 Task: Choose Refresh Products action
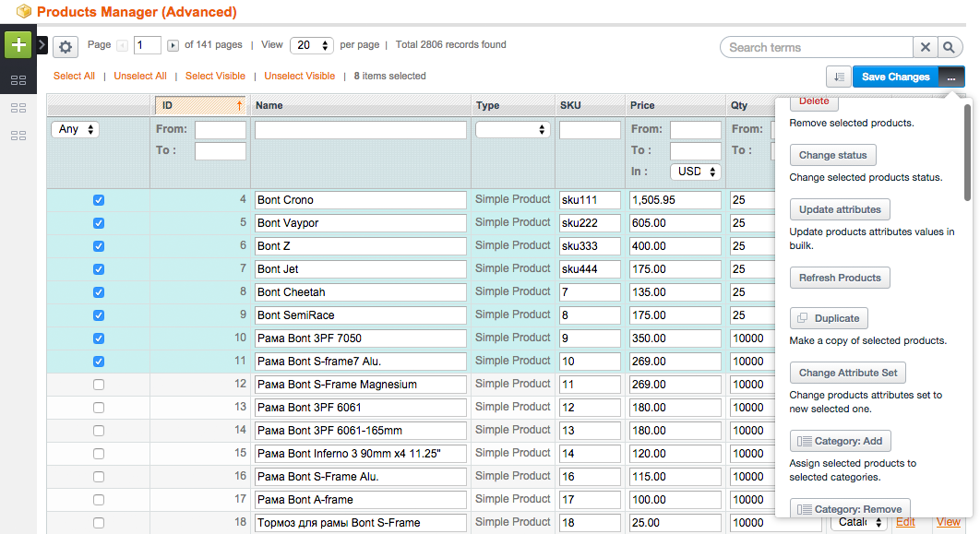[x=840, y=278]
